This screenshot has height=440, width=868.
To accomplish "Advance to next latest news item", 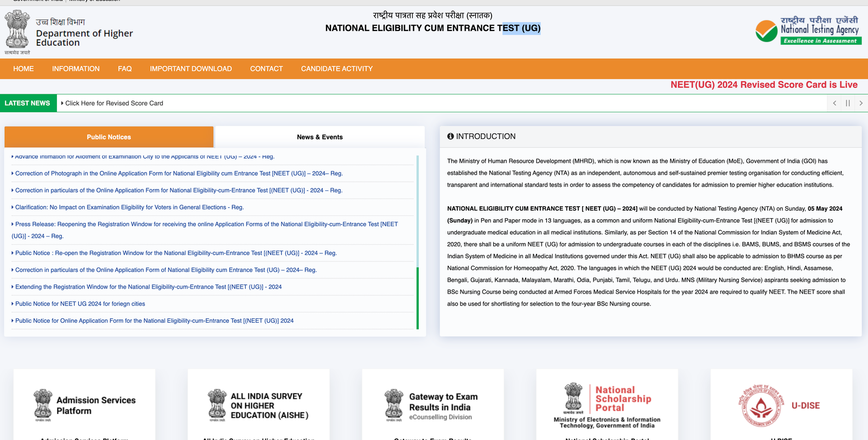I will pyautogui.click(x=861, y=103).
